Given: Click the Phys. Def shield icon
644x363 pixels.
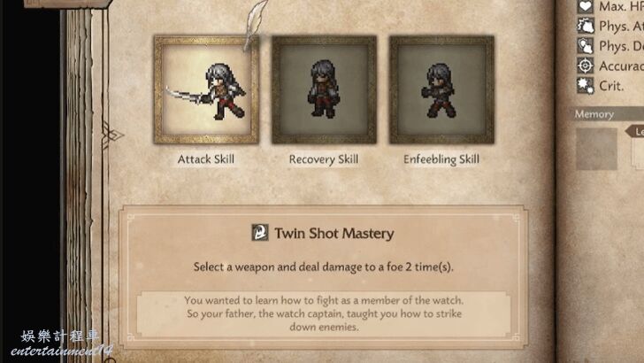Looking at the screenshot, I should (x=586, y=46).
